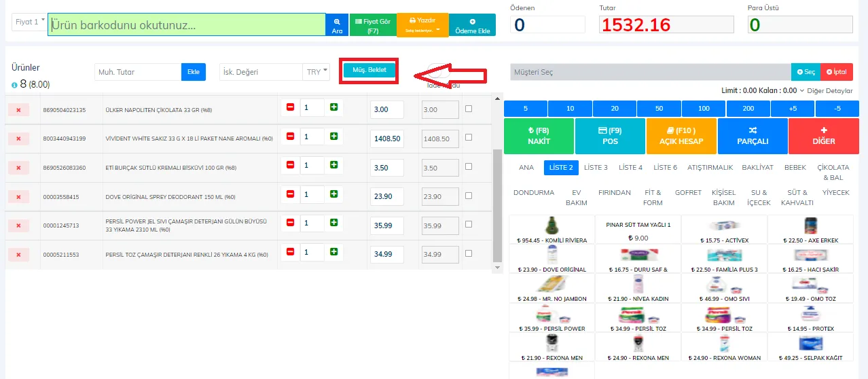Expand Diğer Detaylar customer details

pos(826,90)
